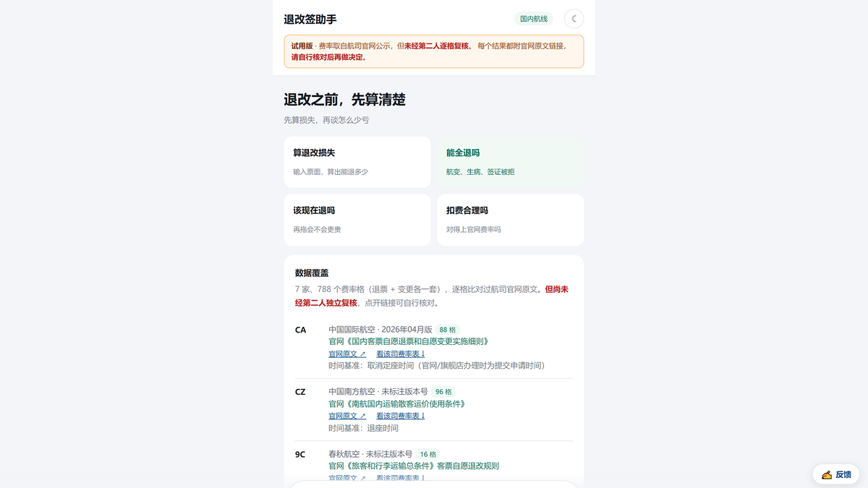Open the 反馈 feedback button

836,474
